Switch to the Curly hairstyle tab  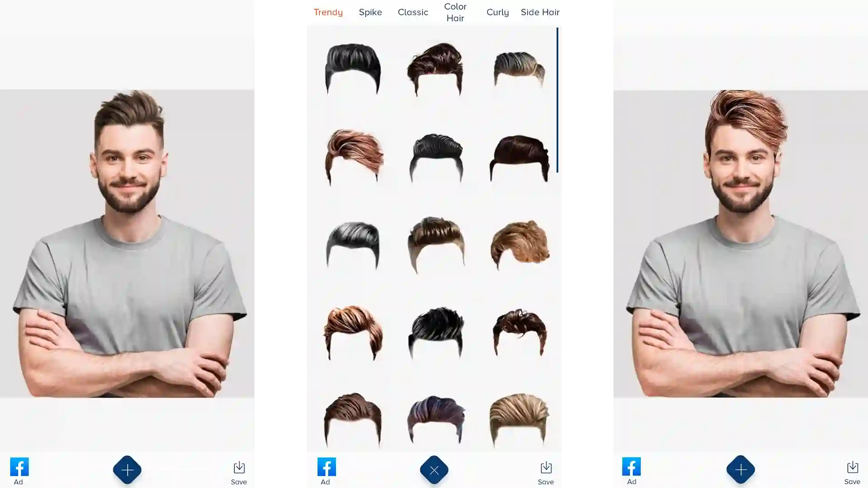[497, 11]
